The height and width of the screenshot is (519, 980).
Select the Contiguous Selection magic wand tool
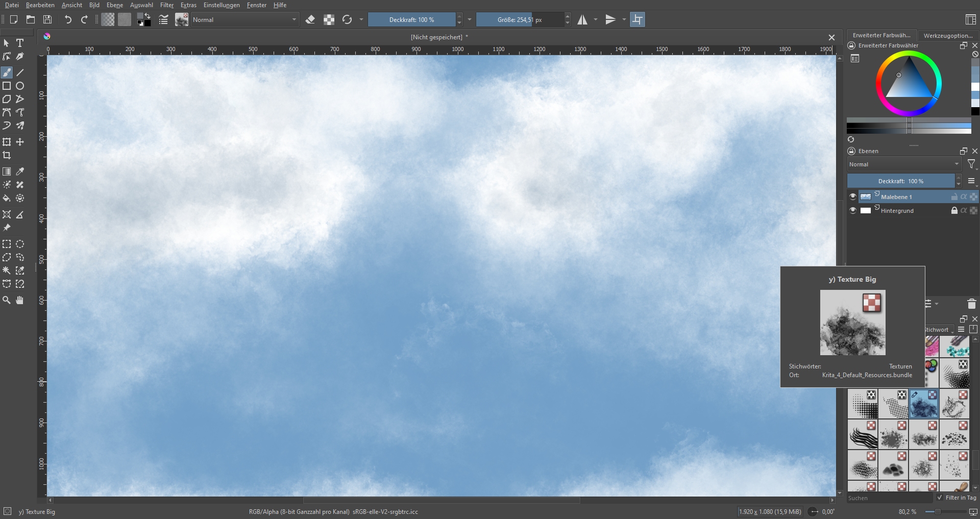coord(7,270)
